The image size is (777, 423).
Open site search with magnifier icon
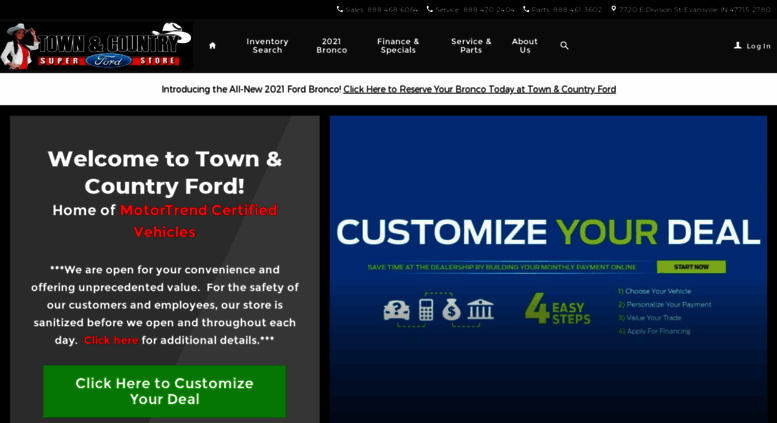click(564, 46)
